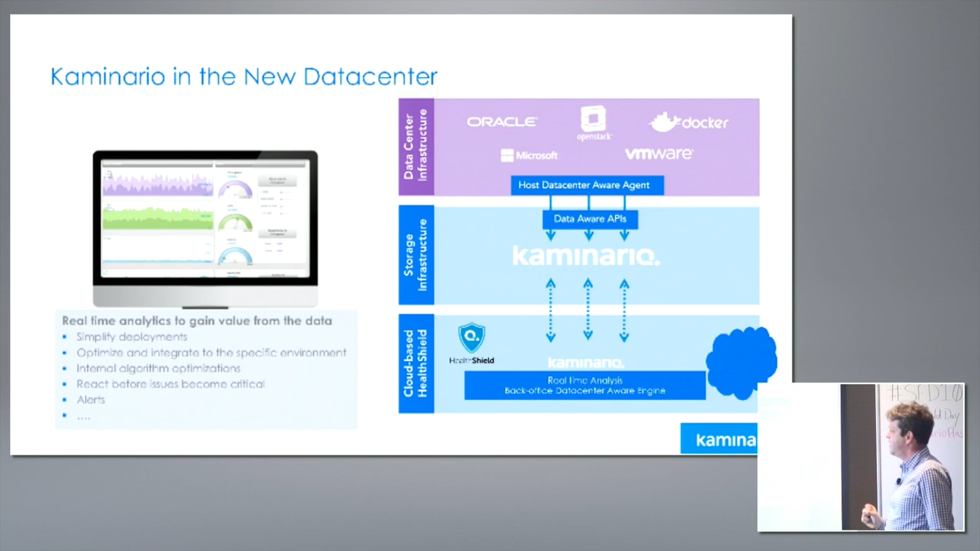Image resolution: width=980 pixels, height=551 pixels.
Task: Click the Kaminario logo in slide footer
Action: click(x=719, y=438)
